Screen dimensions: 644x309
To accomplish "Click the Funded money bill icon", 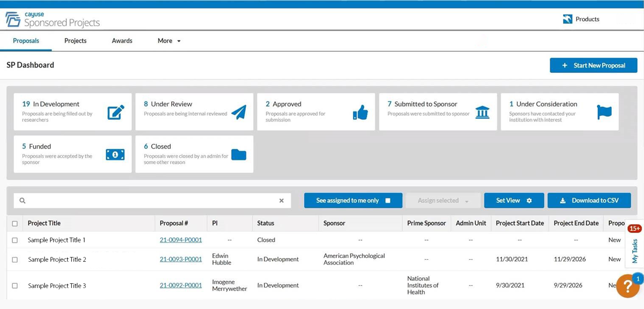I will coord(115,154).
